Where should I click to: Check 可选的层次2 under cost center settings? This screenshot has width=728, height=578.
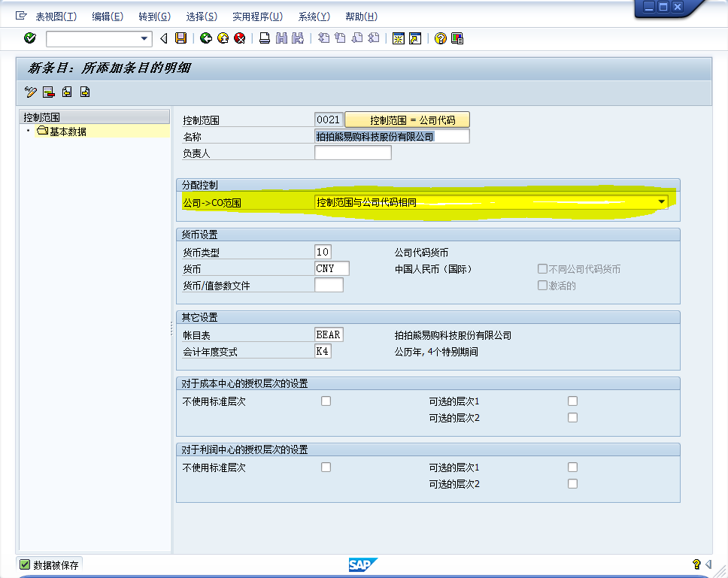(x=573, y=417)
